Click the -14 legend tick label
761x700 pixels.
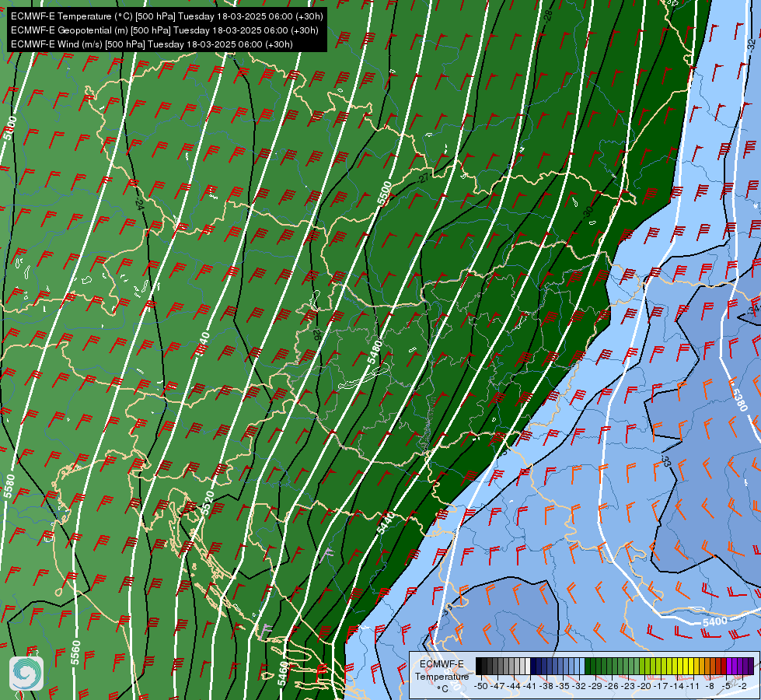[677, 686]
